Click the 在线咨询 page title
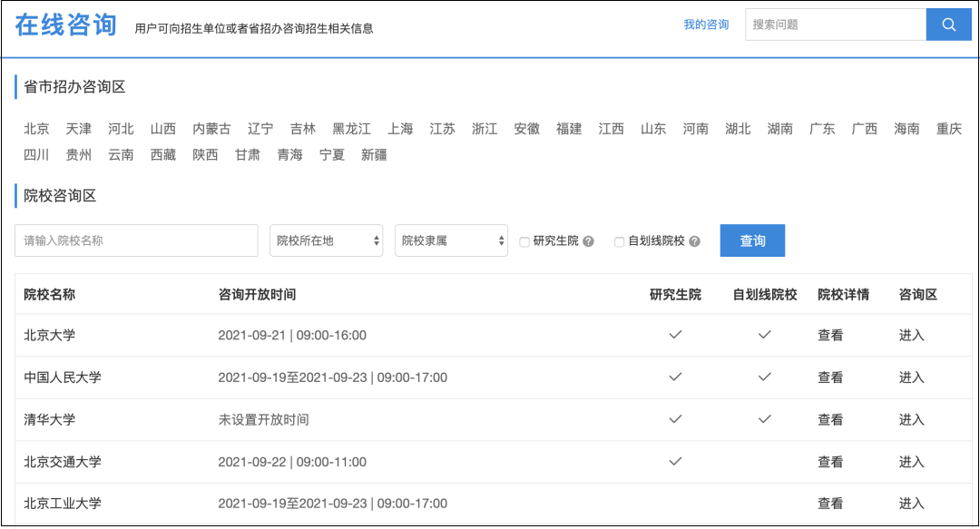The height and width of the screenshot is (529, 980). pyautogui.click(x=65, y=25)
